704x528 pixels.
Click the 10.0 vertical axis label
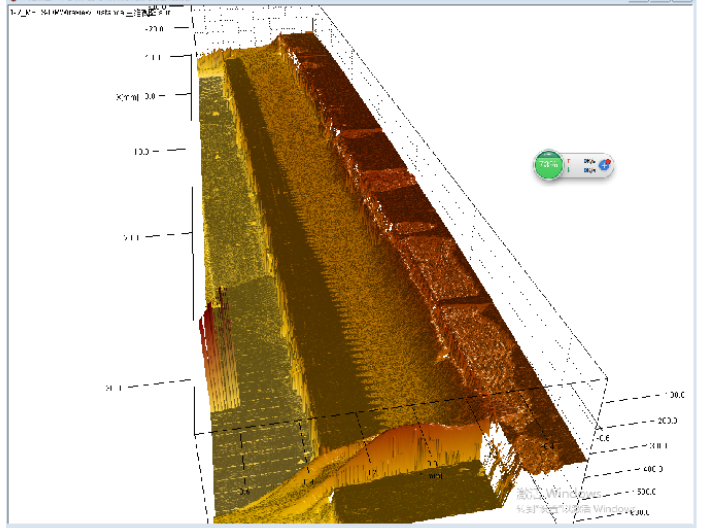pos(141,152)
